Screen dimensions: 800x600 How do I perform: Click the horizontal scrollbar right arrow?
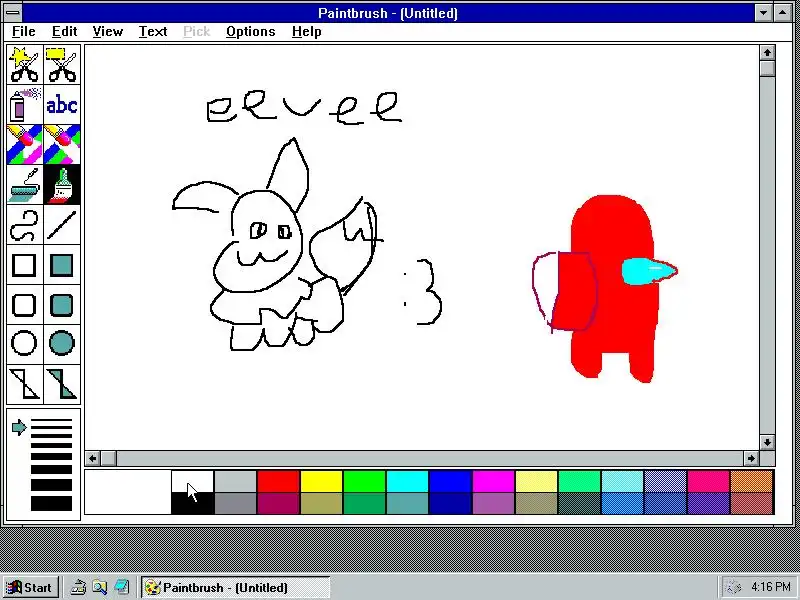(x=751, y=458)
